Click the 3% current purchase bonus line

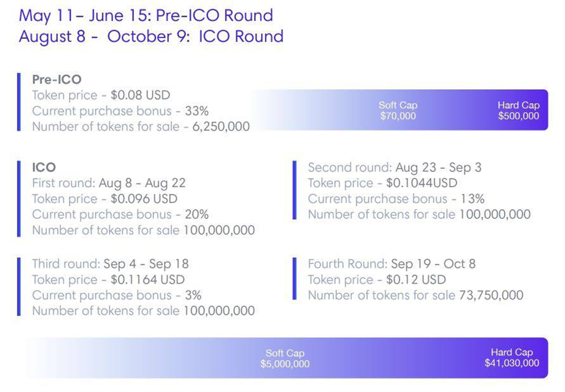click(117, 295)
